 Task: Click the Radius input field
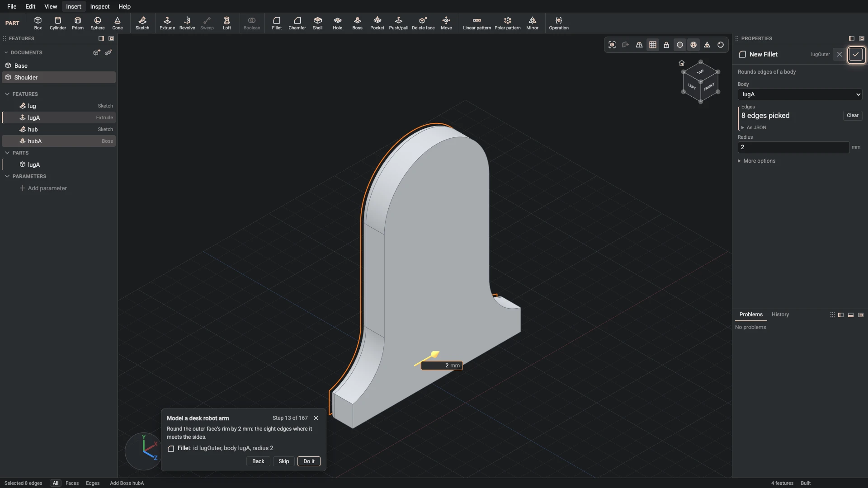click(793, 147)
